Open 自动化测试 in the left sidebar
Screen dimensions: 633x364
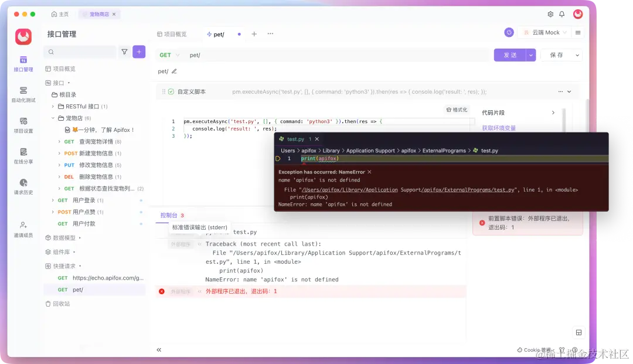pyautogui.click(x=23, y=94)
